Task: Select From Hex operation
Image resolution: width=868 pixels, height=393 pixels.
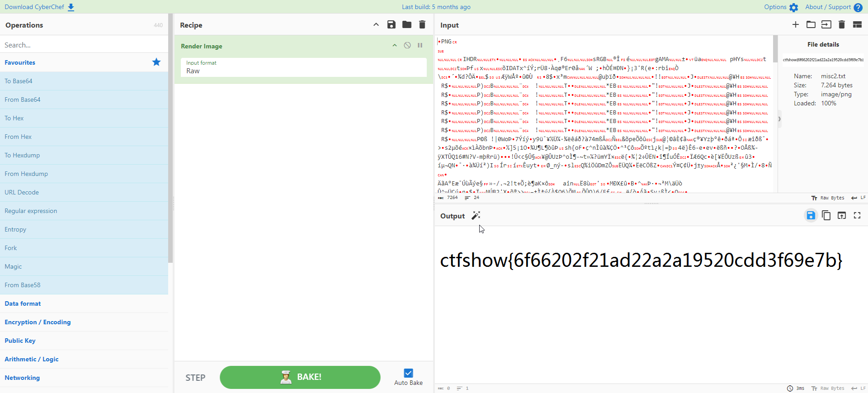Action: [84, 137]
